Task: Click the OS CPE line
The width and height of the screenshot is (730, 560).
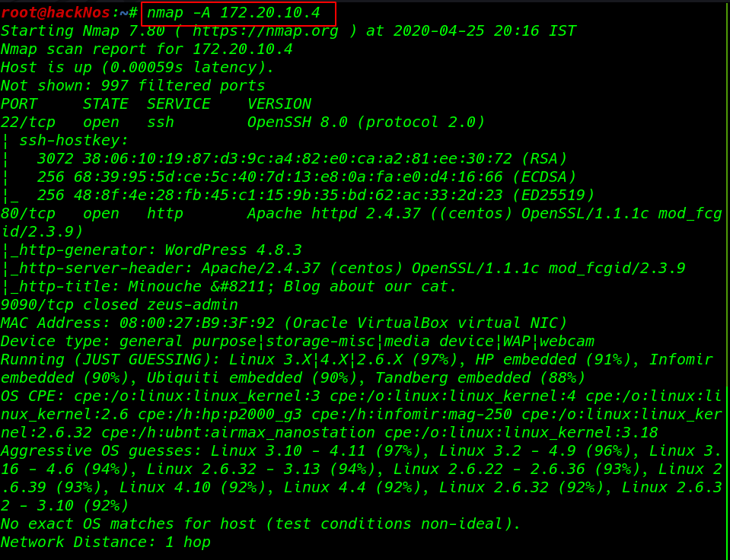Action: pos(362,415)
